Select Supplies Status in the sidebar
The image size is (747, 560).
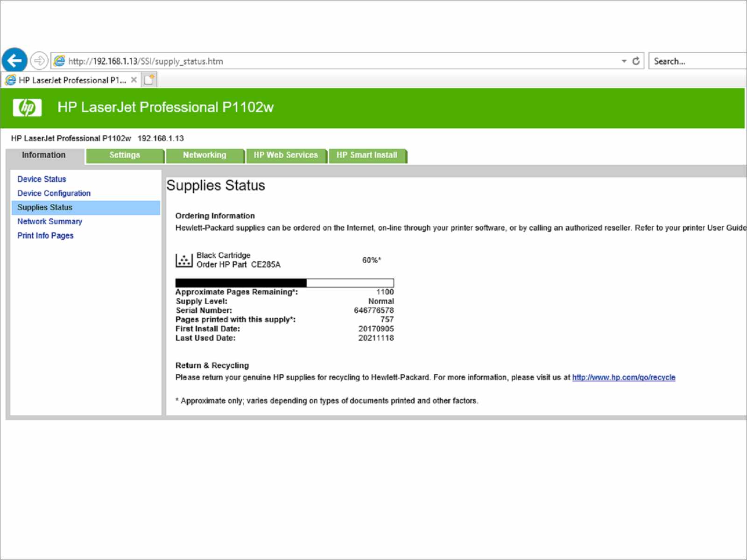pos(85,208)
